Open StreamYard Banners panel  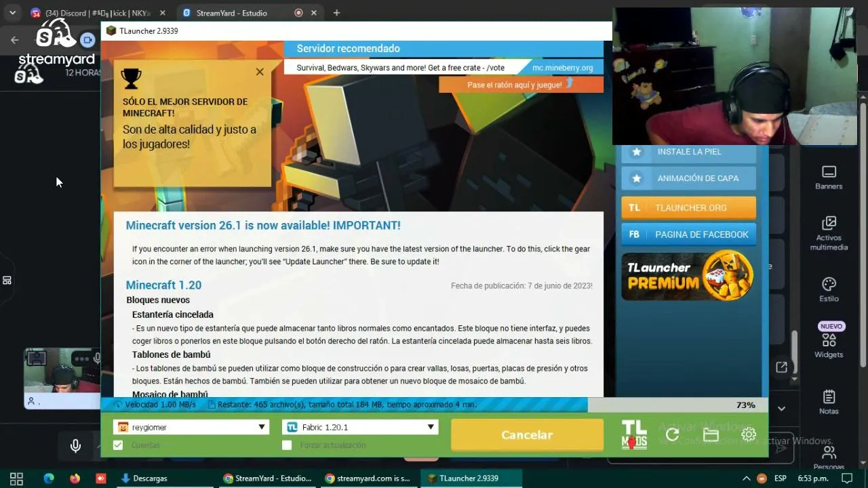(829, 178)
